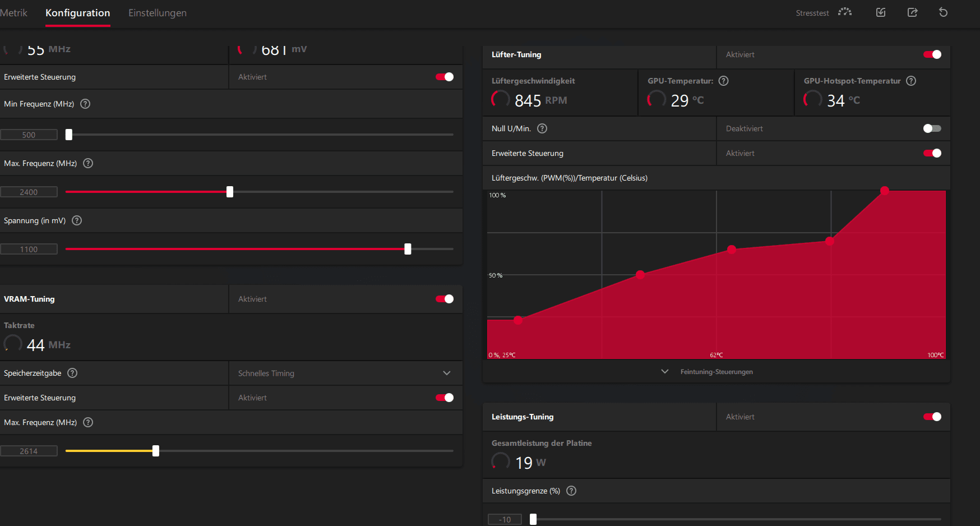The height and width of the screenshot is (526, 980).
Task: Open help icon beside GPU-Hotspot-Temperatur
Action: (911, 81)
